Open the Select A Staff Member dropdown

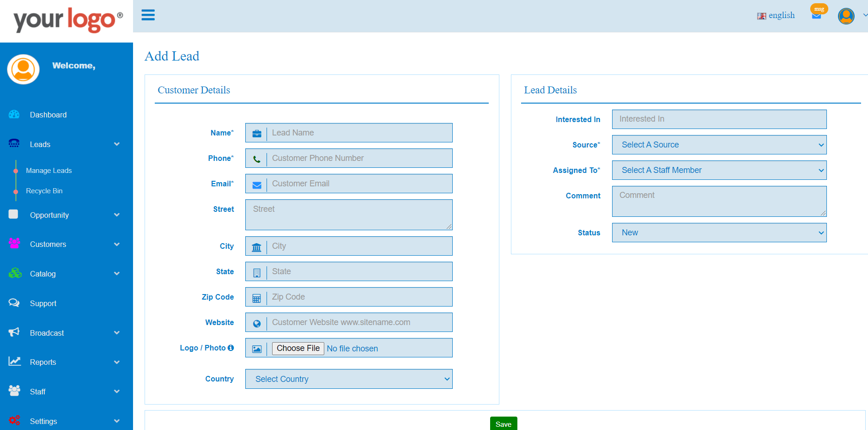point(719,170)
